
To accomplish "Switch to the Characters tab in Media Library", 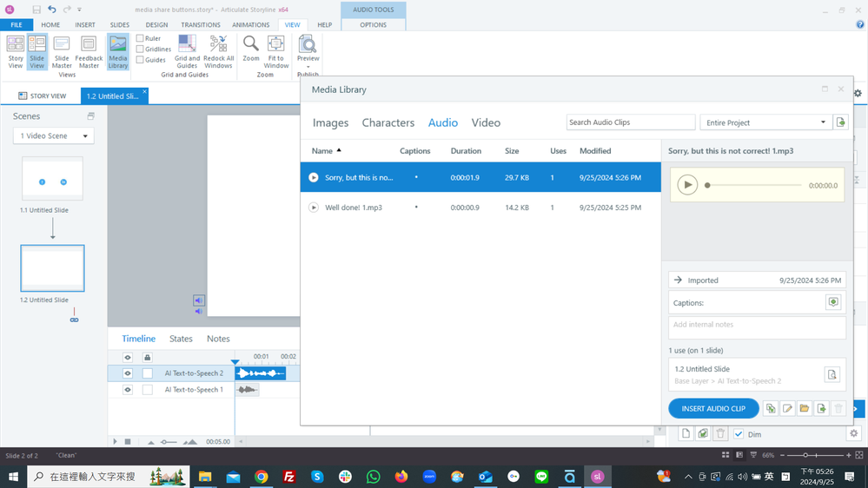I will pyautogui.click(x=388, y=122).
